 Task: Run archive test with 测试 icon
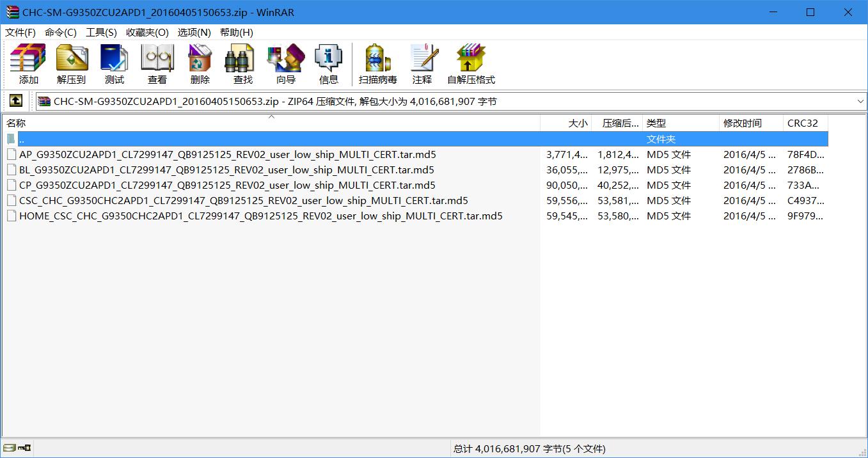coord(114,64)
